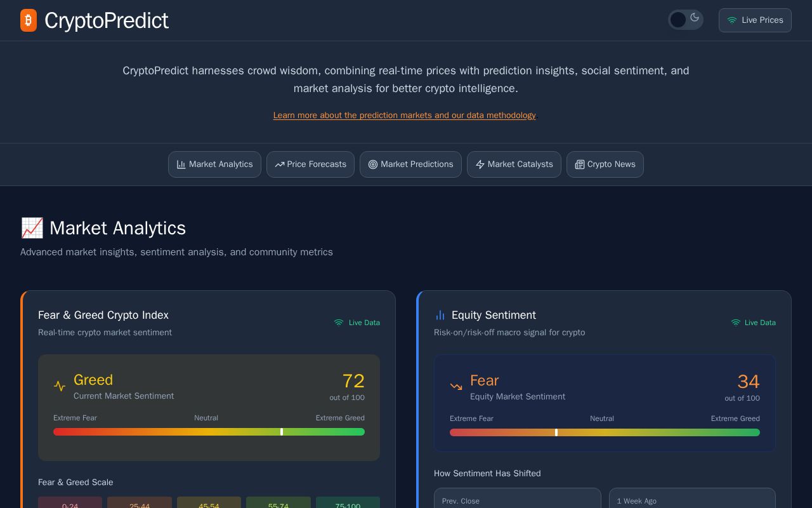Click the chart emoji beside Market Analytics heading

pyautogui.click(x=32, y=228)
